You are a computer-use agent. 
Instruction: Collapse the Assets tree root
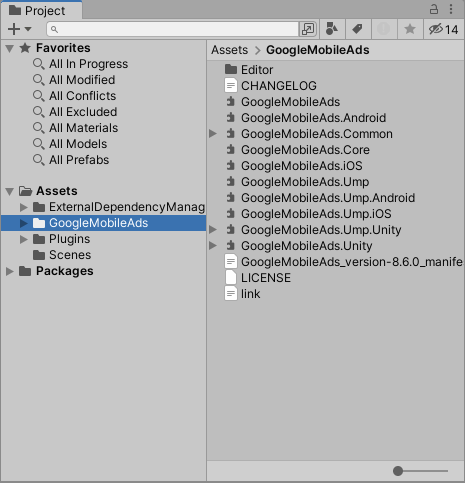10,192
